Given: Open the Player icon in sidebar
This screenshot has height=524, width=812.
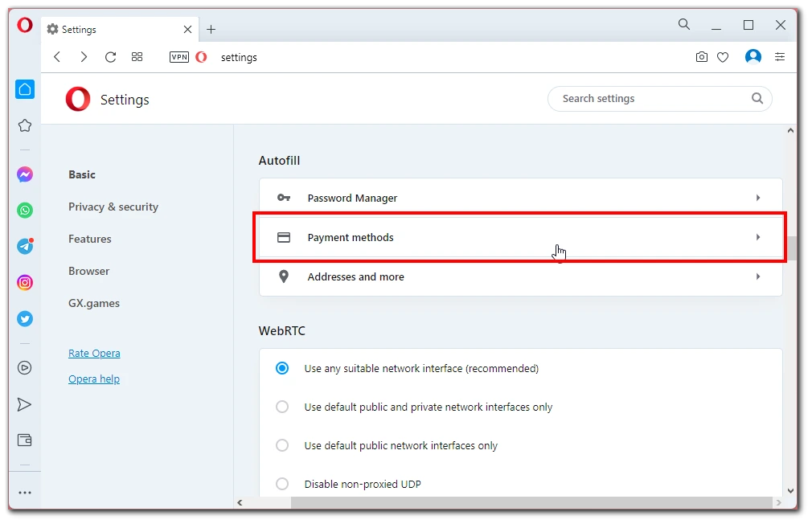Looking at the screenshot, I should (25, 367).
